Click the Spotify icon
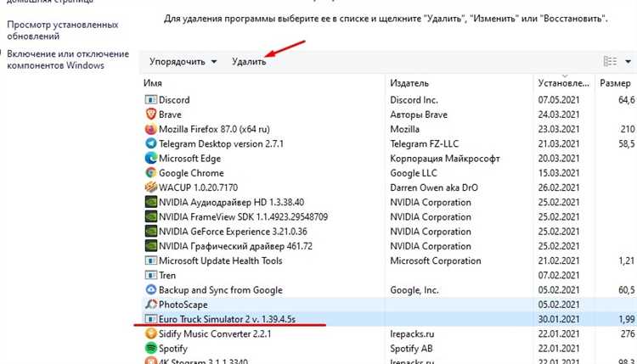Image resolution: width=637 pixels, height=364 pixels. pos(150,348)
